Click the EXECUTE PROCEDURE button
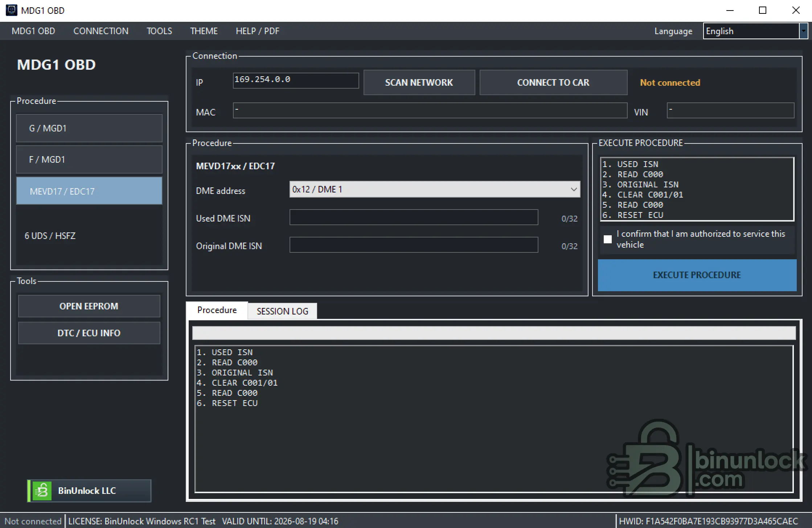 tap(697, 275)
